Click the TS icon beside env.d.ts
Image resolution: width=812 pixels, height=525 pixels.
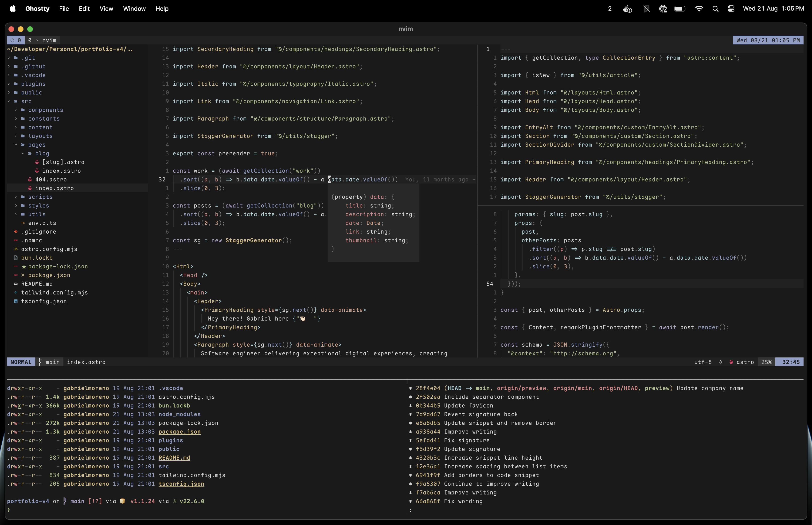click(x=23, y=223)
